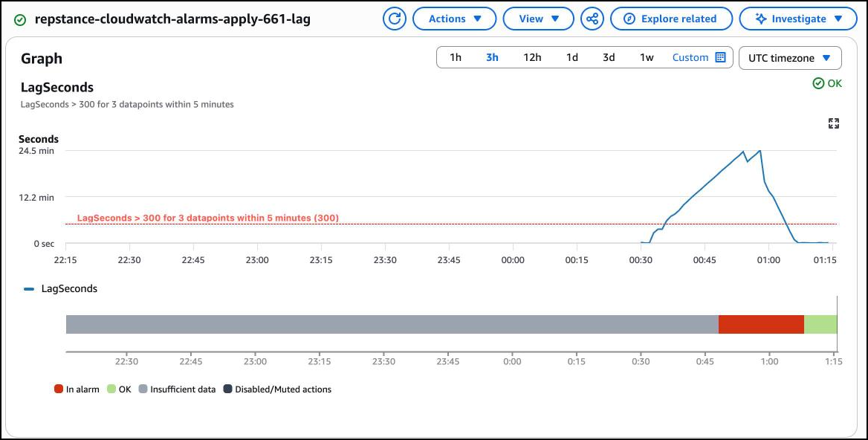Select the 1h time range

[456, 57]
